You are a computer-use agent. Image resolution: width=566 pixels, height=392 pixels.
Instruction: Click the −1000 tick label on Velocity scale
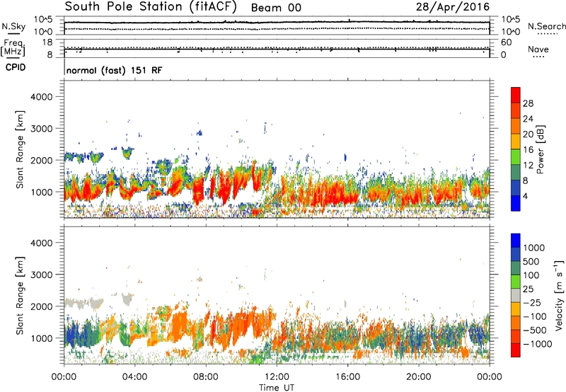click(x=537, y=344)
